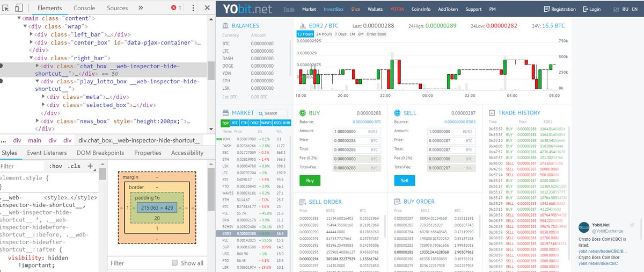Expand the center_box div node
The image size is (644, 272).
click(32, 42)
